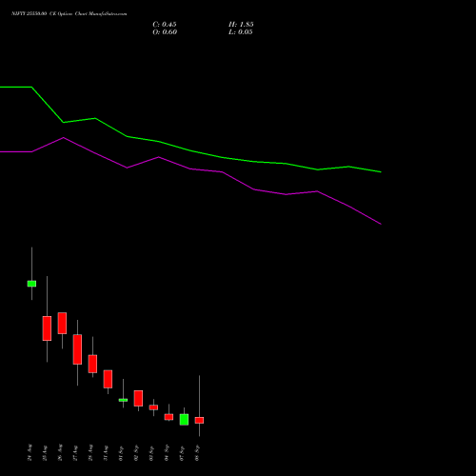Viewport: 476px width, 476px height.
Task: Click the red candlestick for 25 Aug
Action: (x=47, y=328)
